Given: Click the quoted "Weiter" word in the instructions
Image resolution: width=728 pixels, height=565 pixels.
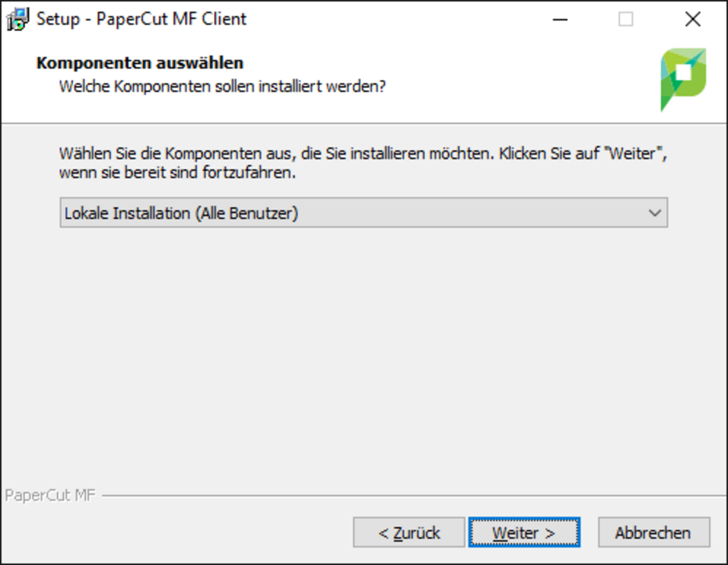Looking at the screenshot, I should 635,153.
